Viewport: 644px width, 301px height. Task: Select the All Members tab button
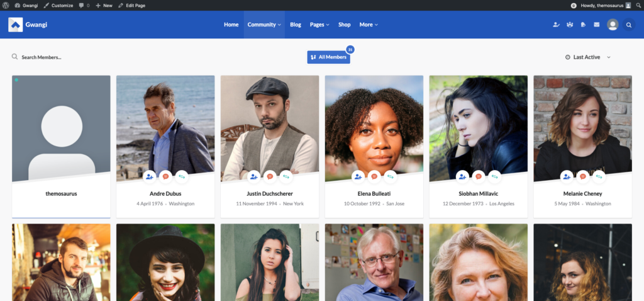[328, 57]
